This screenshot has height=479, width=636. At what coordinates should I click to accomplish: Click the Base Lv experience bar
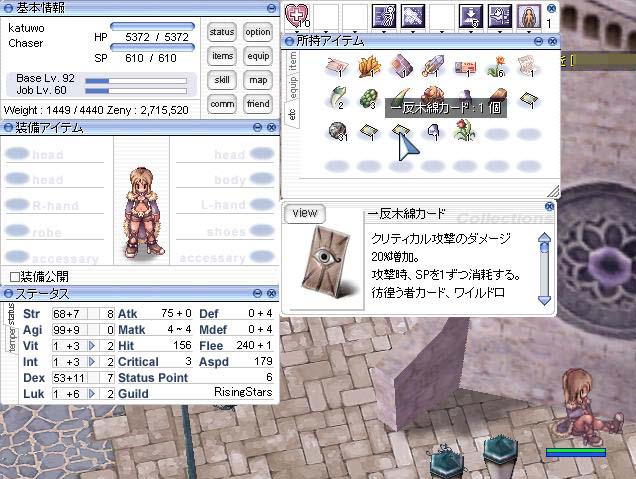[x=136, y=81]
